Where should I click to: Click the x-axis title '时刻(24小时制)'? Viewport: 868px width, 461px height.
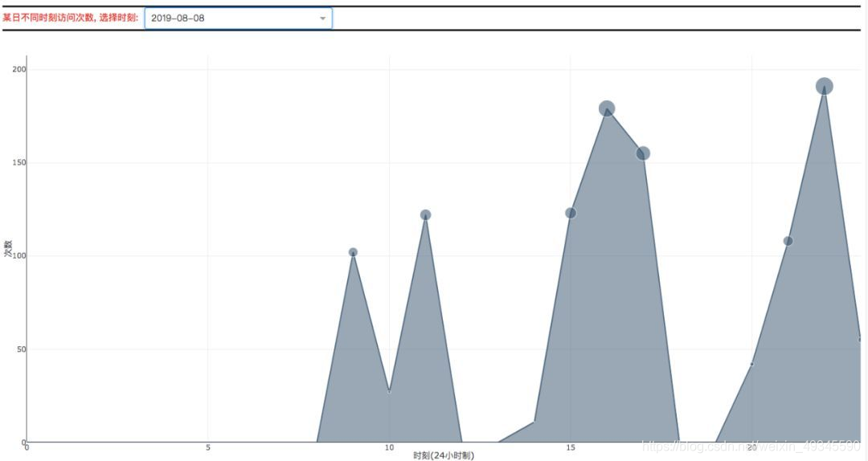tap(444, 455)
